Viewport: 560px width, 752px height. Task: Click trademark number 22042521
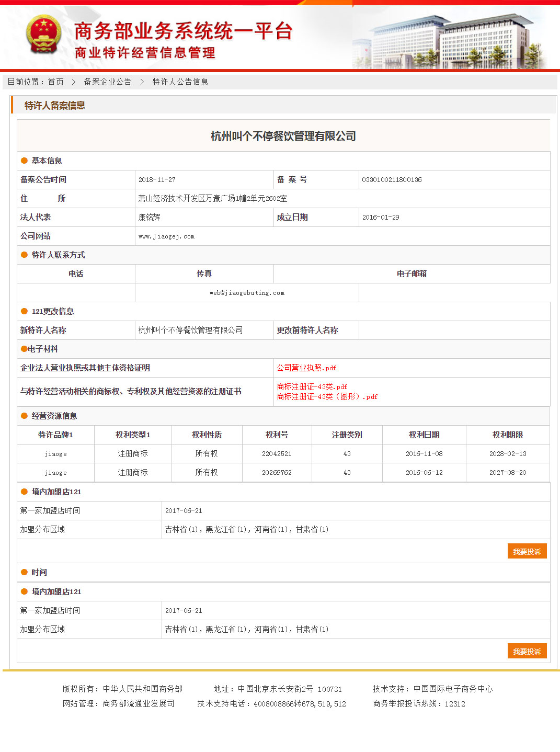[x=277, y=453]
